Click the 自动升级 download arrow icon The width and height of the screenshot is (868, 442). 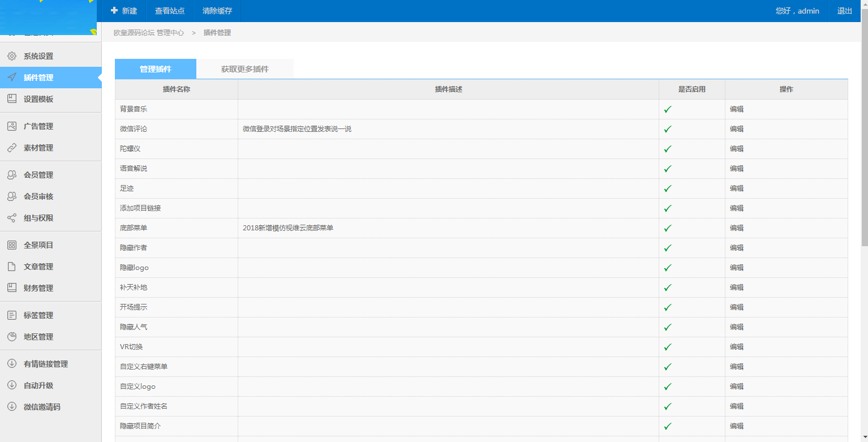(11, 385)
